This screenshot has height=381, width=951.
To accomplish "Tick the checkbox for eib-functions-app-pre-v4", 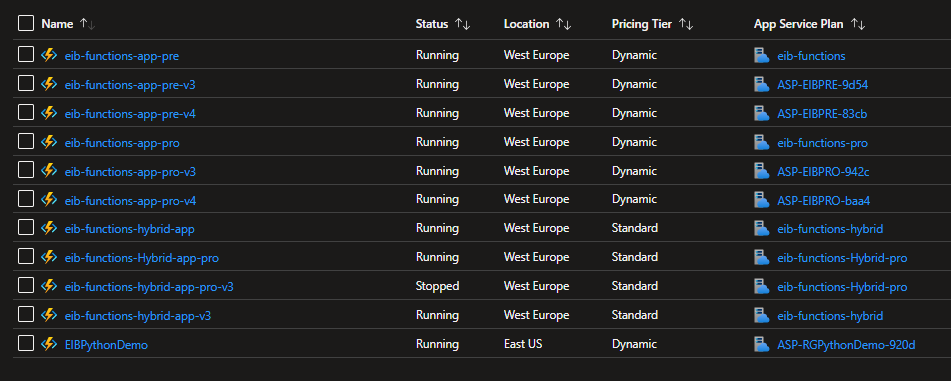I will pyautogui.click(x=25, y=112).
